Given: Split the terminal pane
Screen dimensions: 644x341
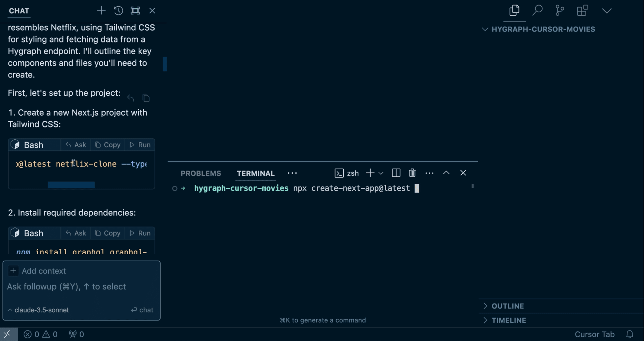Looking at the screenshot, I should (x=396, y=173).
